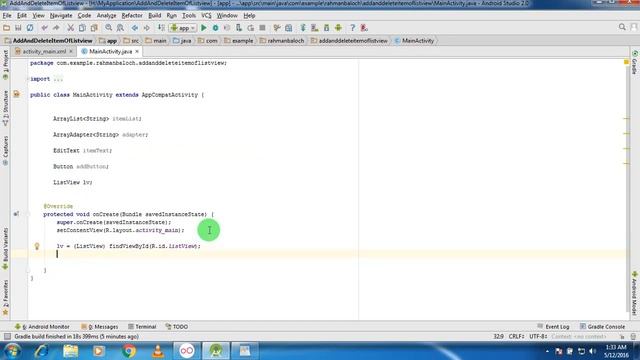Click the Replace toolbar icon

coord(120,28)
